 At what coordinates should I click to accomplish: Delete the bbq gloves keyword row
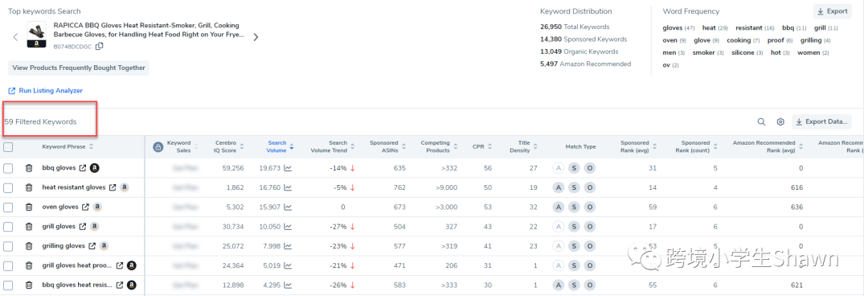[29, 168]
